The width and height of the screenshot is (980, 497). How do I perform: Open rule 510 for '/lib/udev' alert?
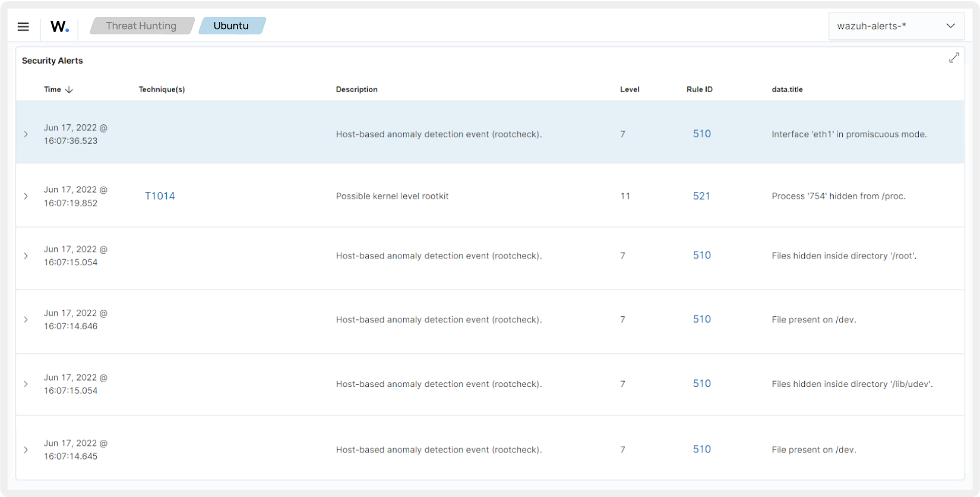pos(701,383)
